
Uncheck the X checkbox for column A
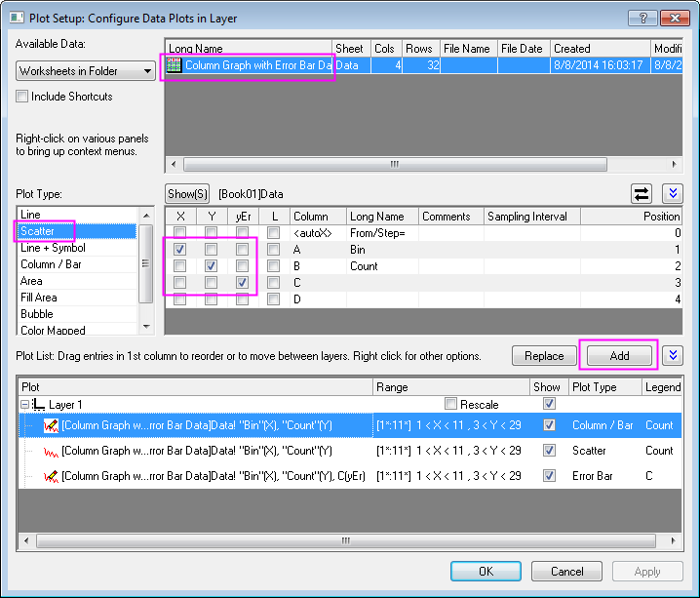(180, 249)
